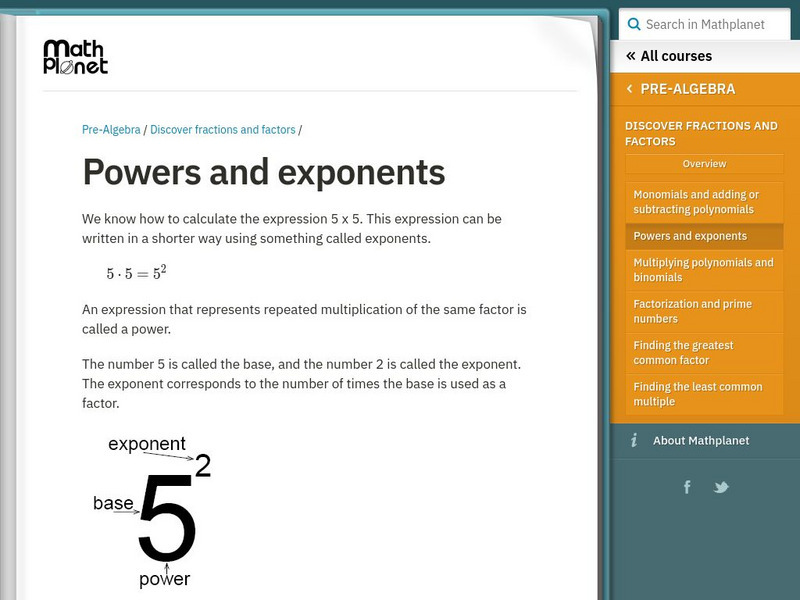This screenshot has width=800, height=600.
Task: Open Monomials and adding or subtracting polynomials
Action: 704,202
